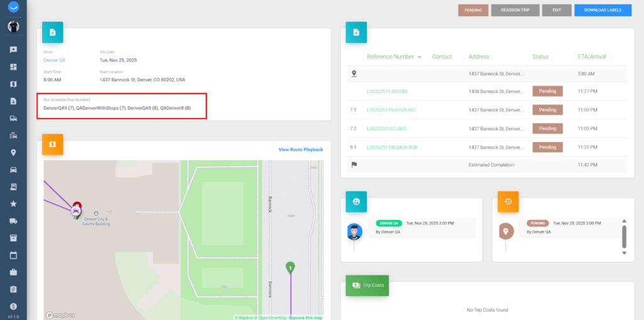Click the 1438 Bannock St address cell

[x=497, y=91]
